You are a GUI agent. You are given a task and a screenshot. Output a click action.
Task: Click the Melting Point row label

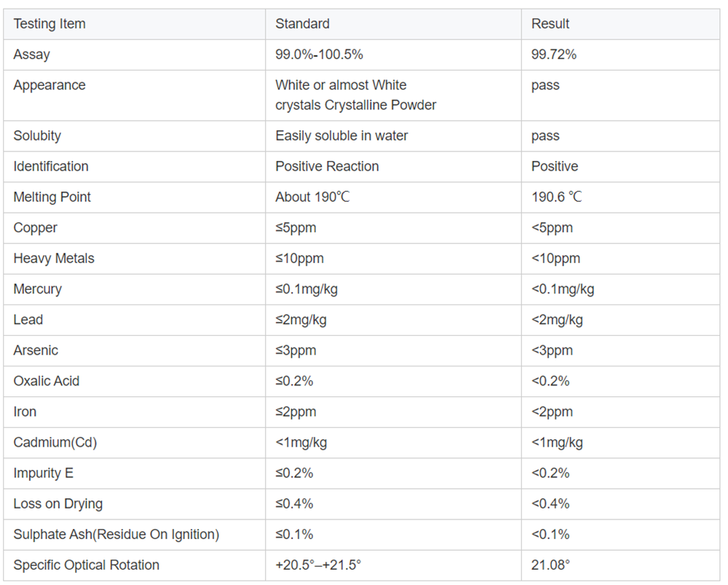tap(52, 197)
